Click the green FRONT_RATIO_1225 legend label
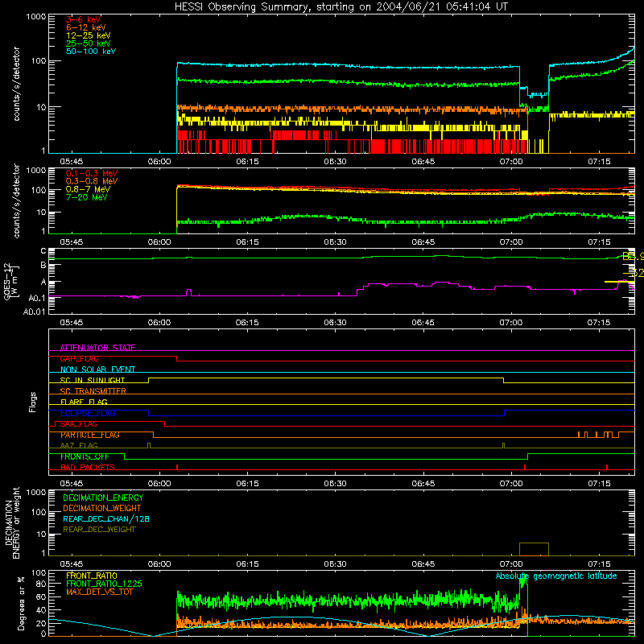 click(104, 584)
